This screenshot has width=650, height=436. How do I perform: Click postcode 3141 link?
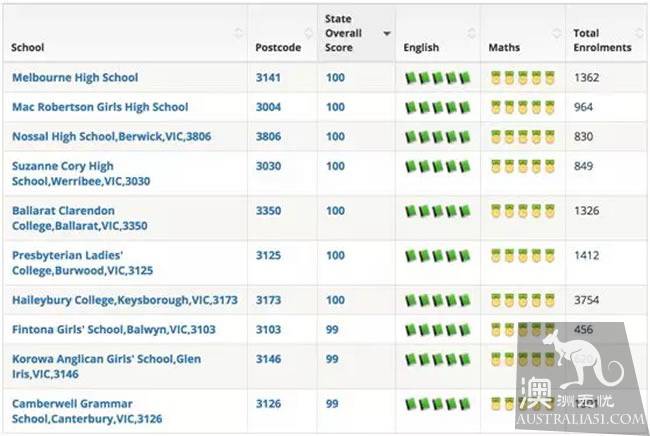click(x=268, y=78)
